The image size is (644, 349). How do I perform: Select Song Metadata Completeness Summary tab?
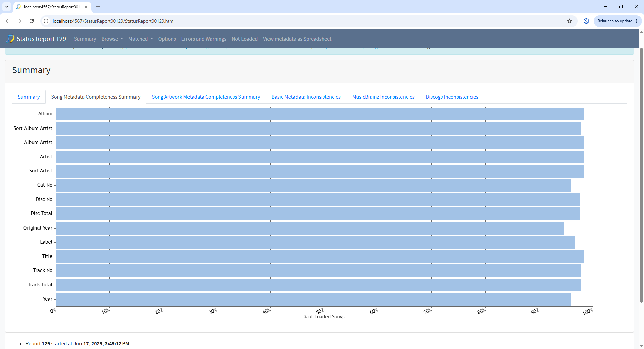click(x=96, y=97)
